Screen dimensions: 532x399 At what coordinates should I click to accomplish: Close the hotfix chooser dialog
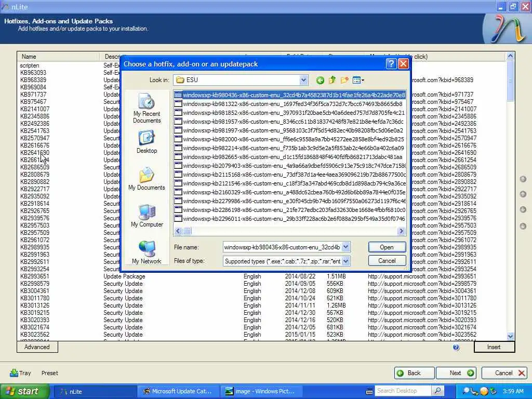(x=403, y=64)
